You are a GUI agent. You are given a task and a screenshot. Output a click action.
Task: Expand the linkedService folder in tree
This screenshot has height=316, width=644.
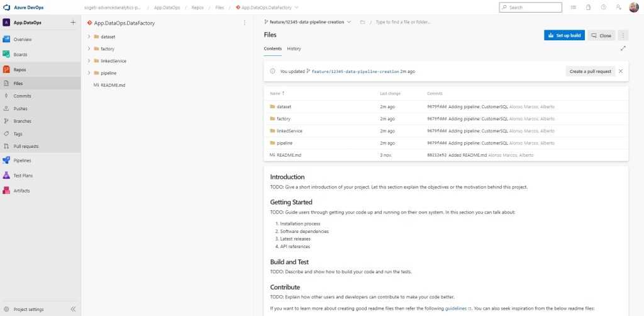(89, 61)
